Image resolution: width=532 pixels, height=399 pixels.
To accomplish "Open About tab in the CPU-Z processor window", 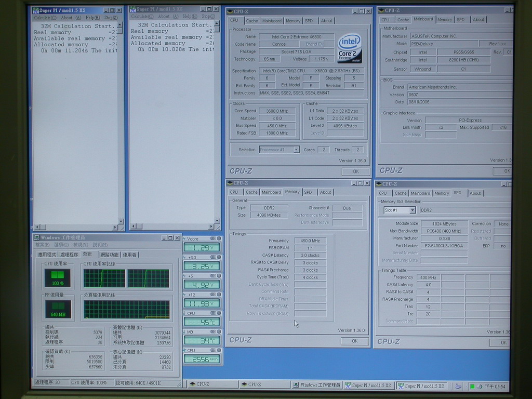I will (x=326, y=21).
